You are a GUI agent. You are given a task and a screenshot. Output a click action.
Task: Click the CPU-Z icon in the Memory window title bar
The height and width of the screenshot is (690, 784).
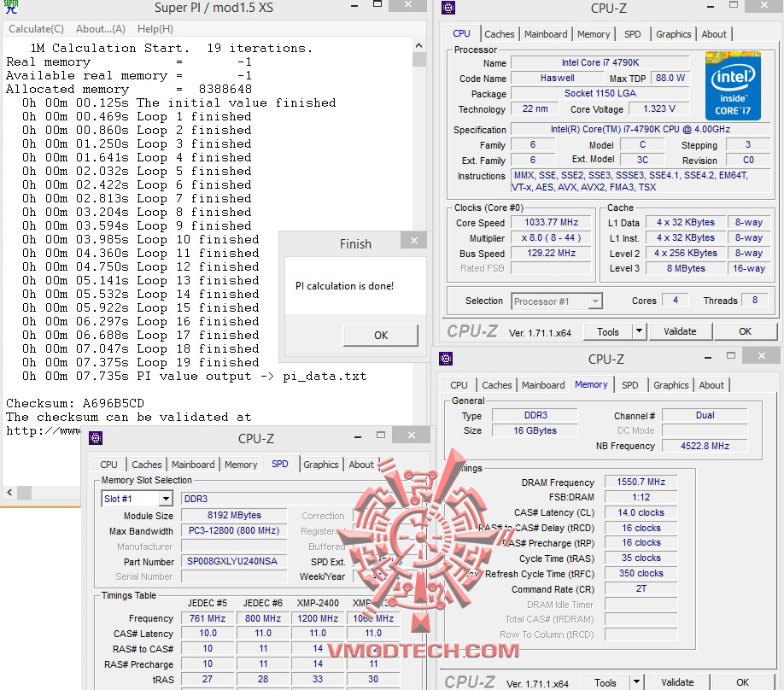coord(446,359)
